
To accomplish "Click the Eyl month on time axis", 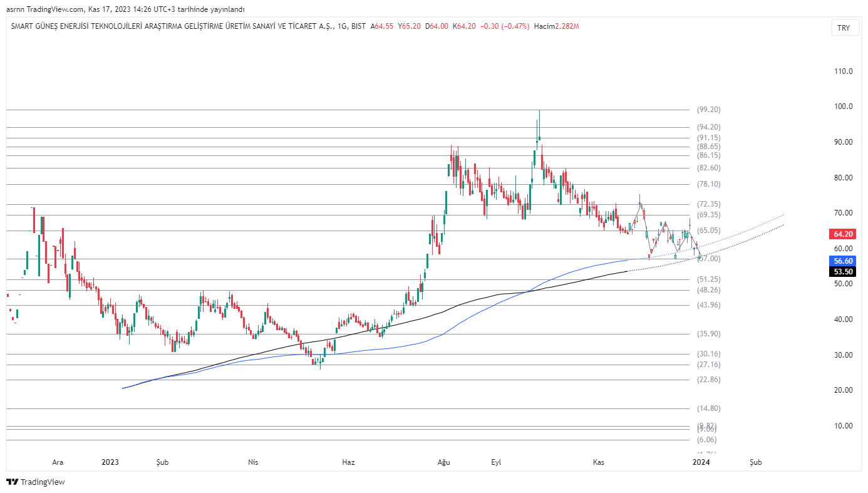I will click(496, 462).
